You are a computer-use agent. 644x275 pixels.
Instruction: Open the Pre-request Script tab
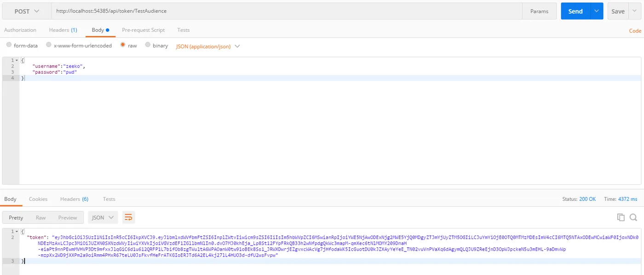pyautogui.click(x=143, y=30)
